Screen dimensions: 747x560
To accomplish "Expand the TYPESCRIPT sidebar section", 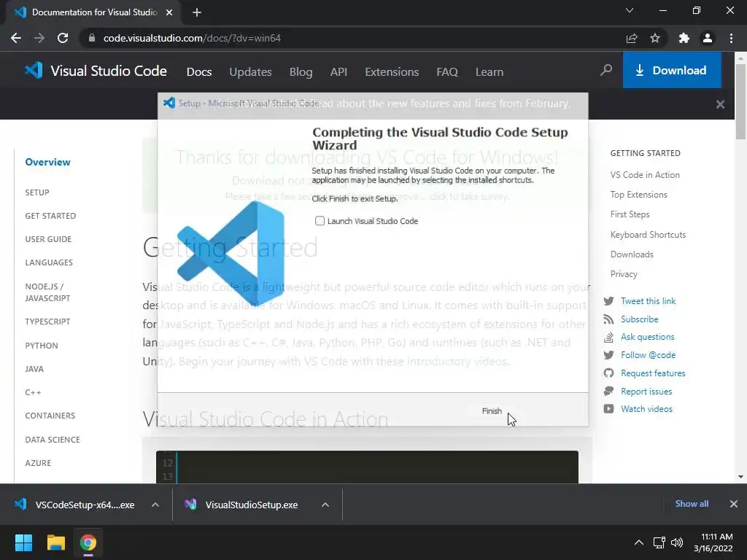I will pos(47,322).
